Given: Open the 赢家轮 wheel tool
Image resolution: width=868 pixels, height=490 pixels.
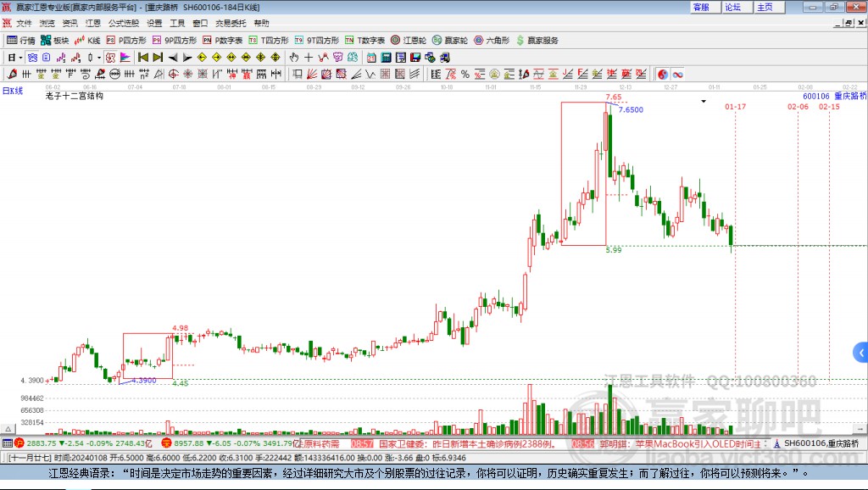Looking at the screenshot, I should coord(450,41).
